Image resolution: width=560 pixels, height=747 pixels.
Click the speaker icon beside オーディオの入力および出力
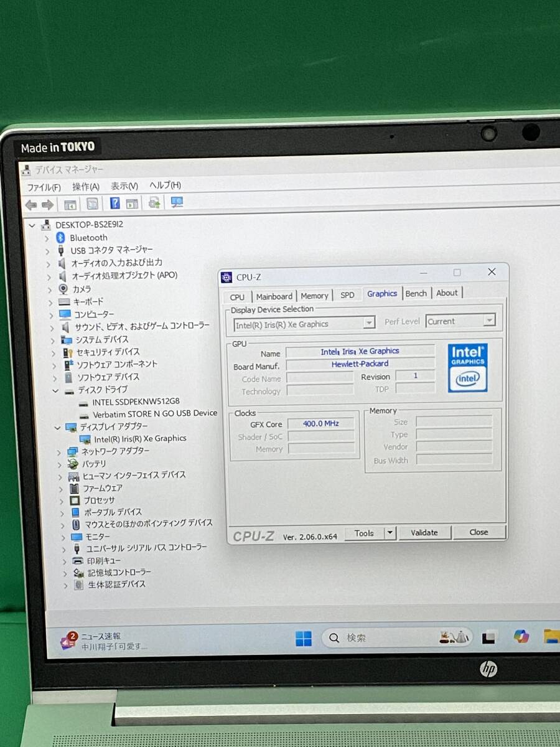click(62, 263)
